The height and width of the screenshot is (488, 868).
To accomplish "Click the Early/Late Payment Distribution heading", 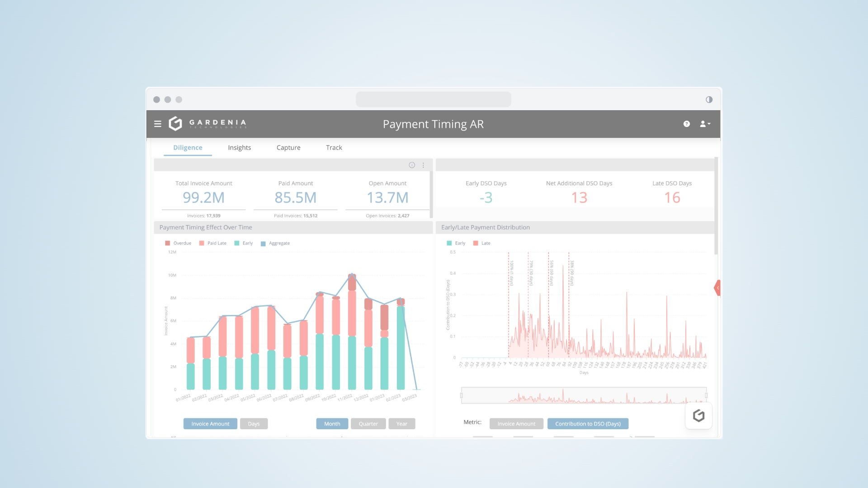I will 486,227.
